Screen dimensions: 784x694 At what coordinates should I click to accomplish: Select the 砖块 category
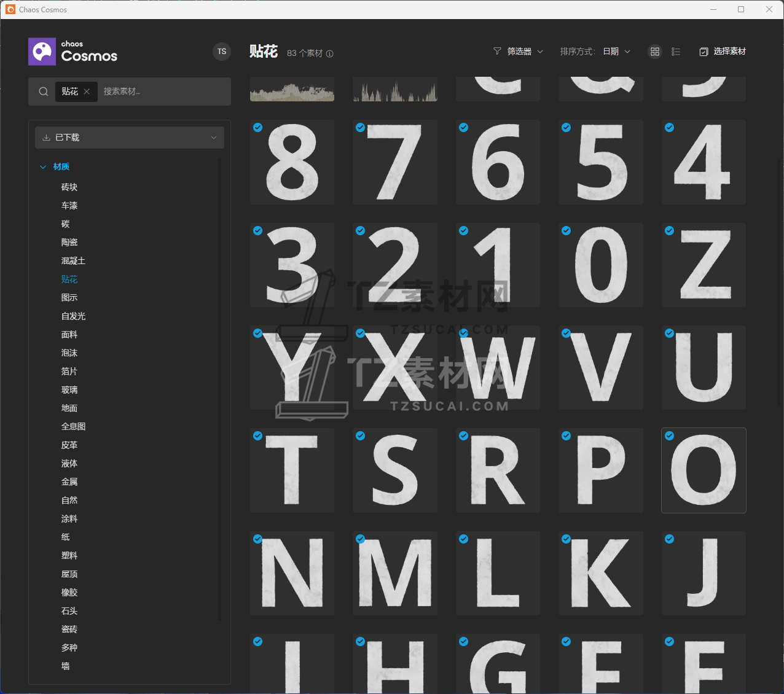coord(69,187)
